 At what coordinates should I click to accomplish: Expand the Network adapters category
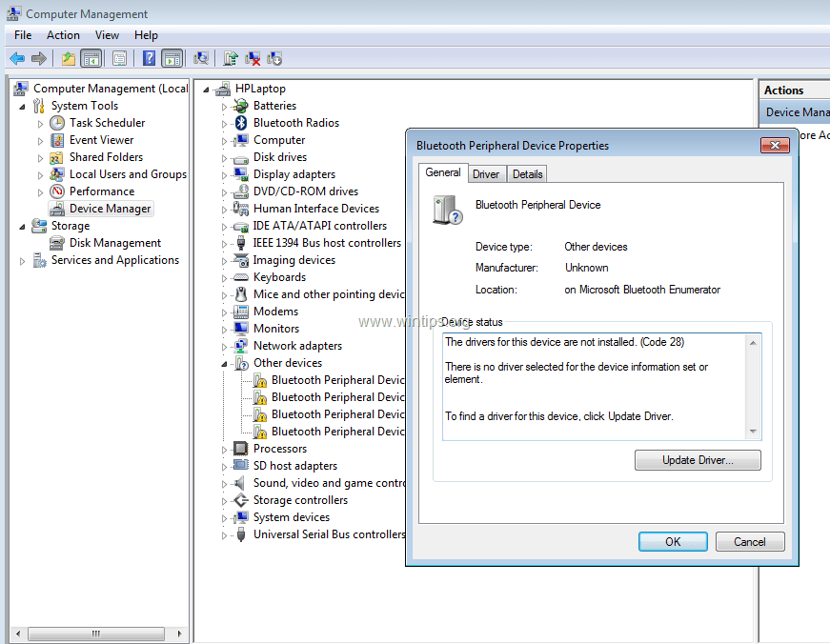[223, 345]
